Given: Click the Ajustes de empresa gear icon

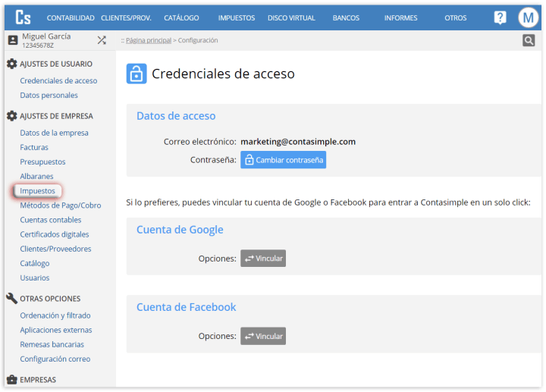Looking at the screenshot, I should (12, 116).
